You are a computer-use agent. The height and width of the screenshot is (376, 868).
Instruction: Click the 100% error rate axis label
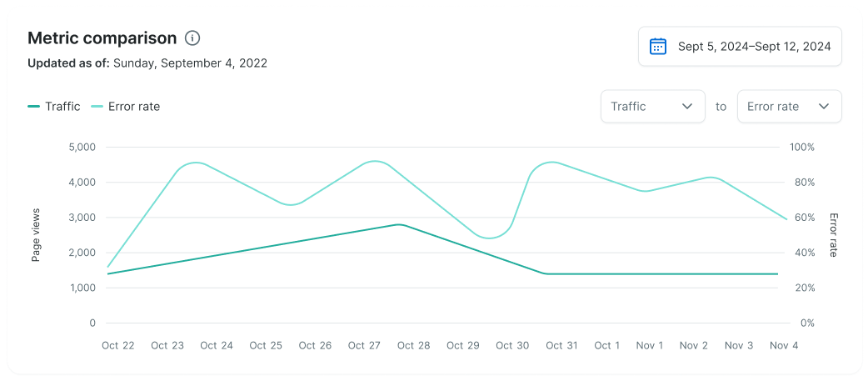[x=801, y=148]
